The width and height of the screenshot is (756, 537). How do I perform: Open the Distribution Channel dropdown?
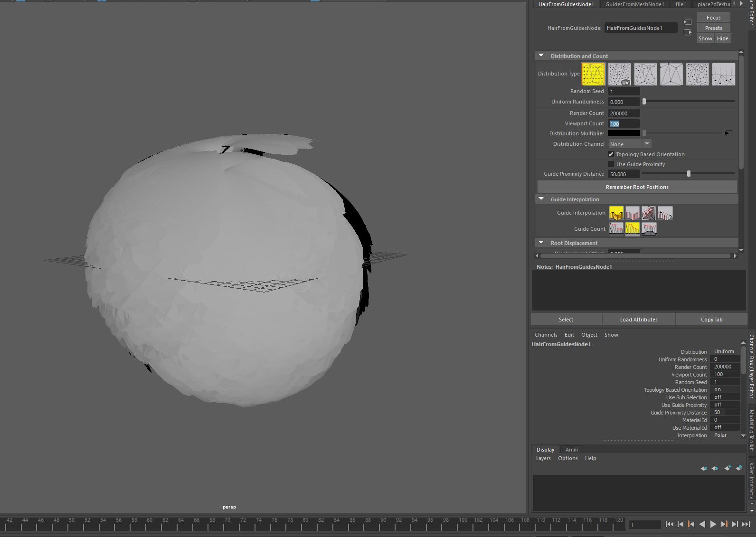630,144
